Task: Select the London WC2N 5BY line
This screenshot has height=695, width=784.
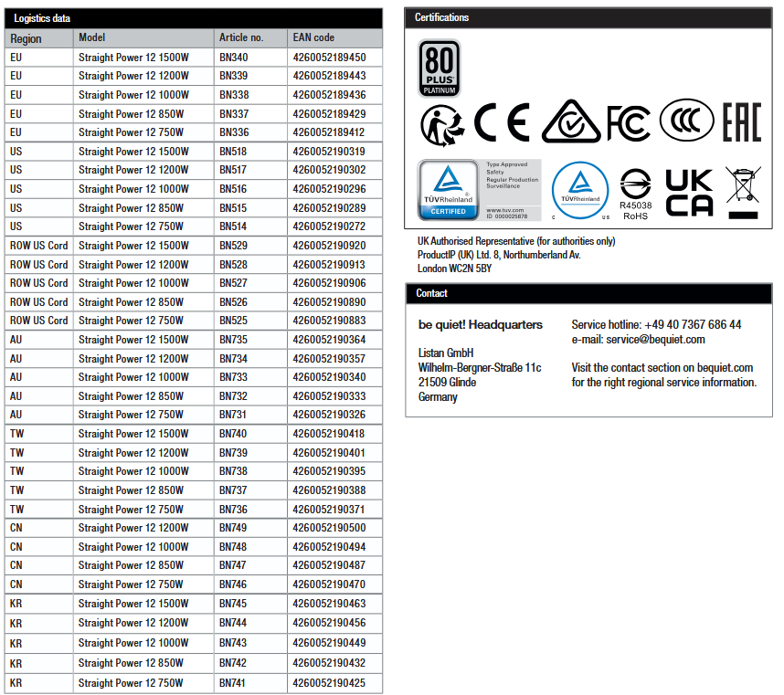Action: point(454,269)
